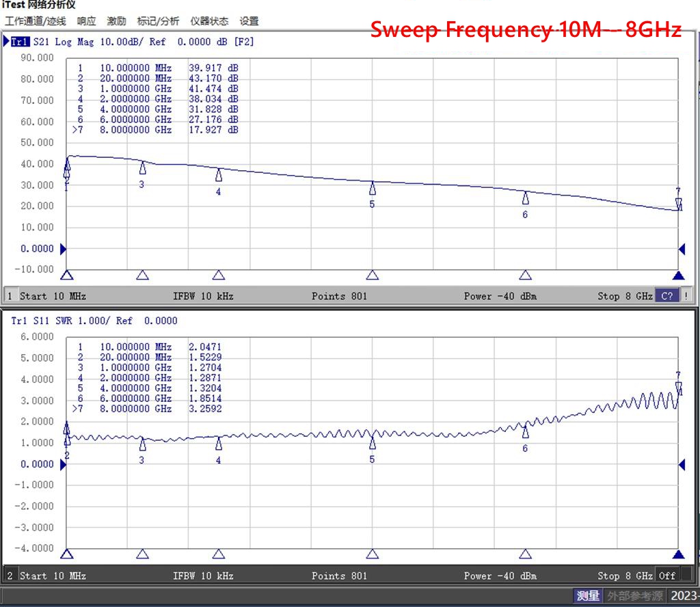Viewport: 700px width, 607px height.
Task: Click the exclamation warning indicator in channel 1
Action: (685, 296)
